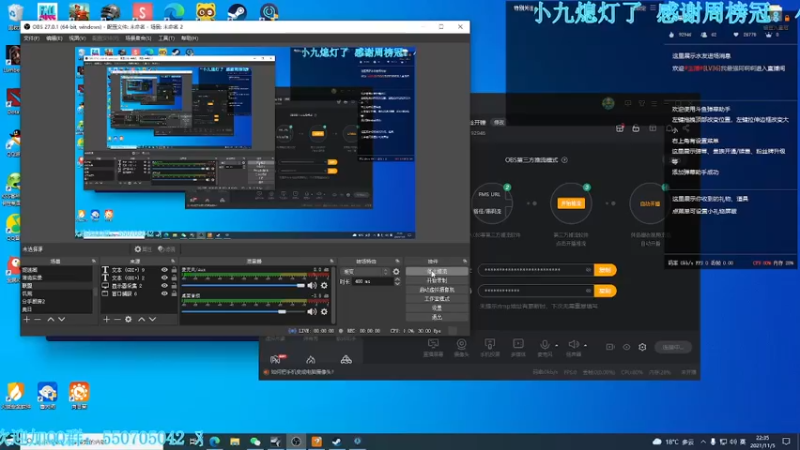Mute the desktop audio channel
Viewport: 800px width, 450px height.
pyautogui.click(x=312, y=312)
